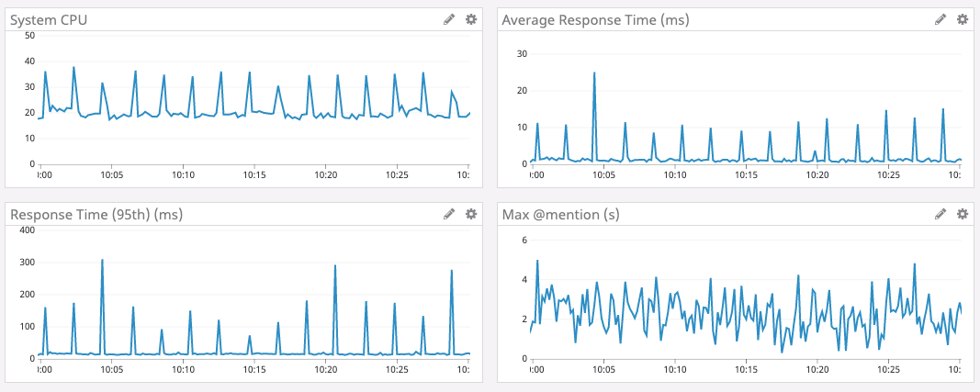Edit the System CPU graph with pencil icon
The height and width of the screenshot is (392, 980).
449,19
